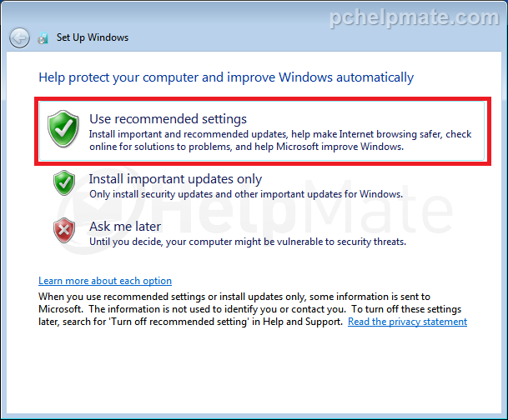Click the warning about vulnerability to security threats
Viewport: 508px width, 420px height.
[x=248, y=242]
